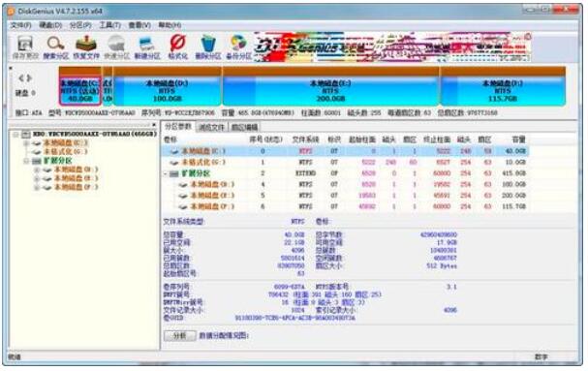Switch to the Browse Files (浏览文件) tab
The image size is (588, 371).
point(211,128)
